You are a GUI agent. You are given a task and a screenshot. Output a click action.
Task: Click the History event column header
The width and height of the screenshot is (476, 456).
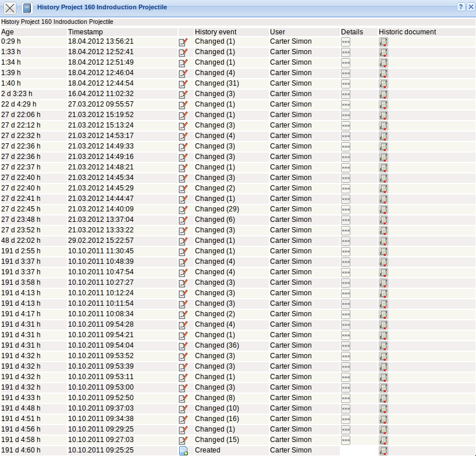215,32
